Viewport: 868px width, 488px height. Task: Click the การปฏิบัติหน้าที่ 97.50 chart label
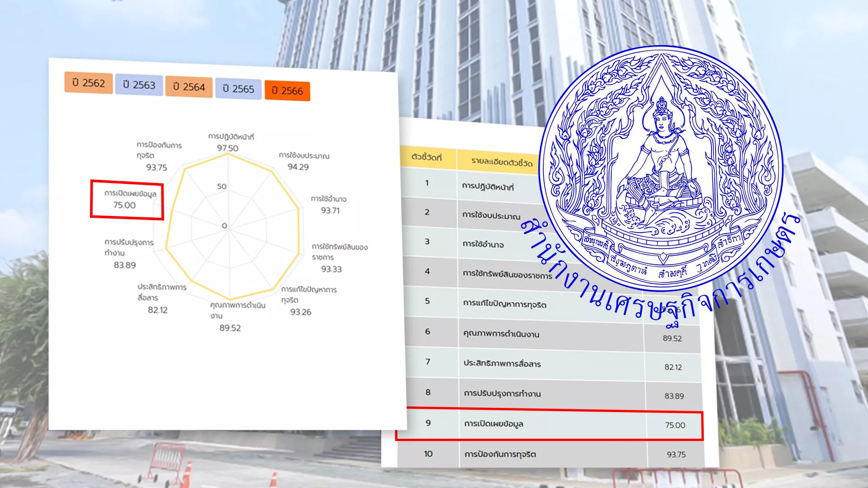click(x=230, y=142)
